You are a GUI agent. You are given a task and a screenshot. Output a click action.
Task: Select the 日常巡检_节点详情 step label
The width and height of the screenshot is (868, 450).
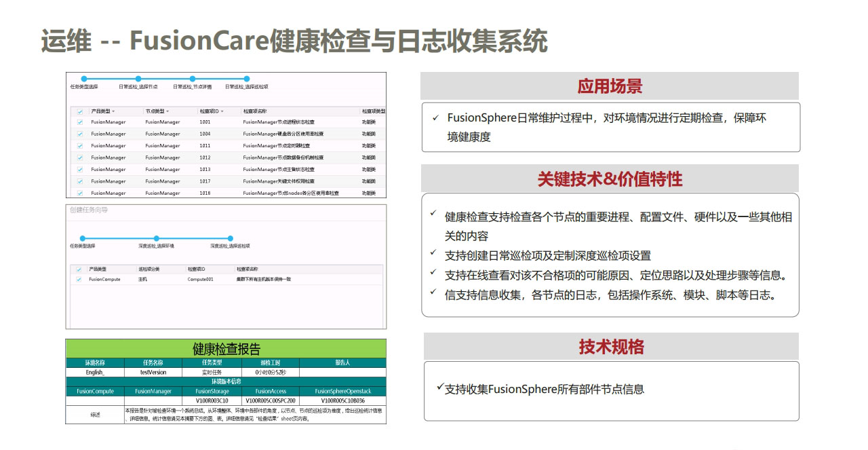point(193,87)
